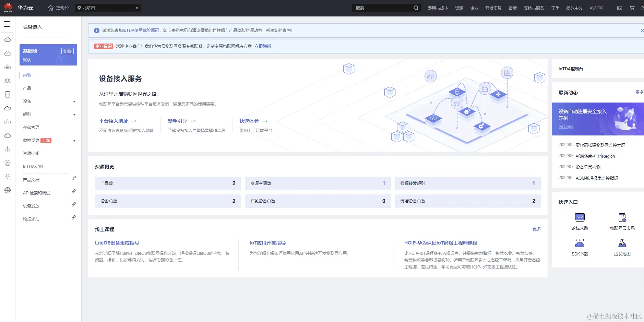Image resolution: width=644 pixels, height=322 pixels.
Task: Click the three-circle cluster icon in left rail
Action: 8,177
